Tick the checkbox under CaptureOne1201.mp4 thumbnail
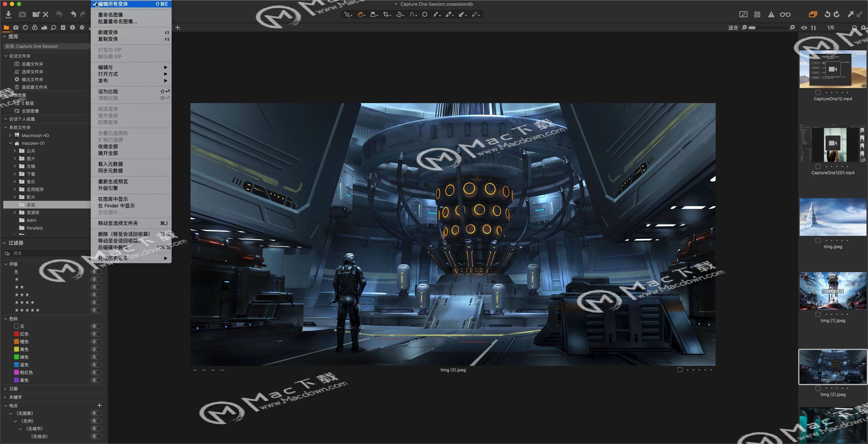The height and width of the screenshot is (444, 868). [x=818, y=166]
